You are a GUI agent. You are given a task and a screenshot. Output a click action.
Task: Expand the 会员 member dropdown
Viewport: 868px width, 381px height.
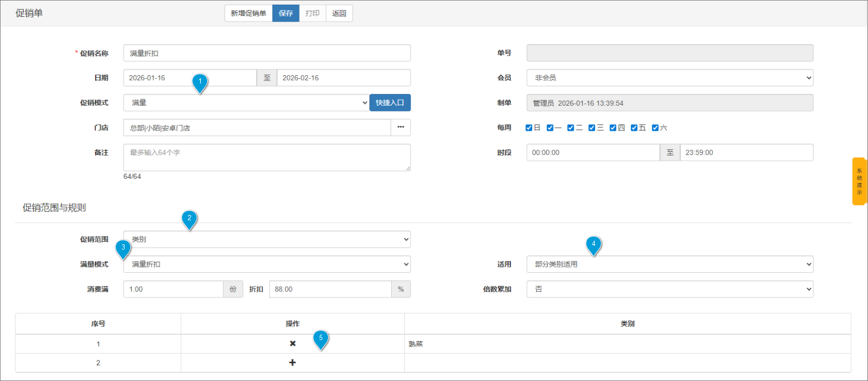coord(669,78)
